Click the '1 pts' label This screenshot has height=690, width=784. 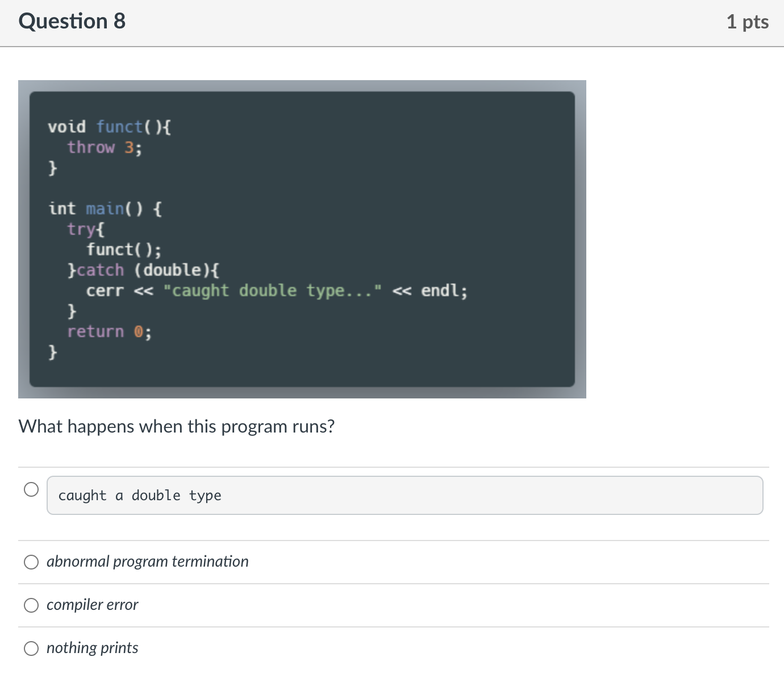pos(747,22)
